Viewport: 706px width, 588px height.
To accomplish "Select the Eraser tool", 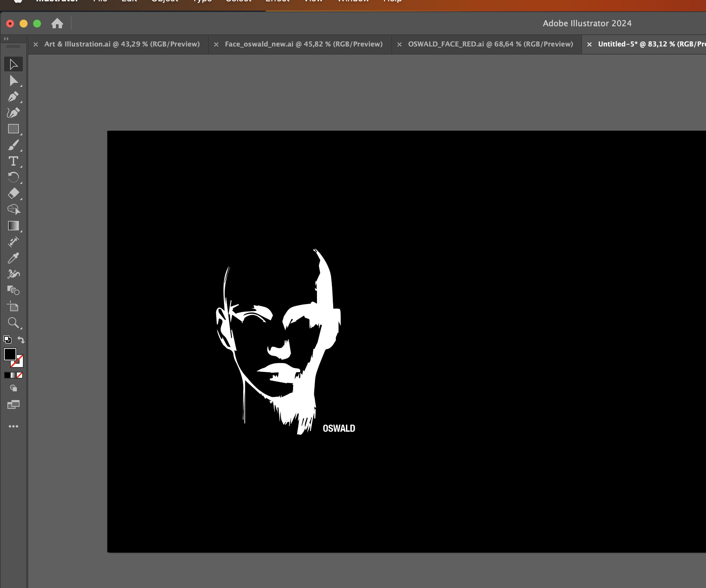I will (x=13, y=193).
